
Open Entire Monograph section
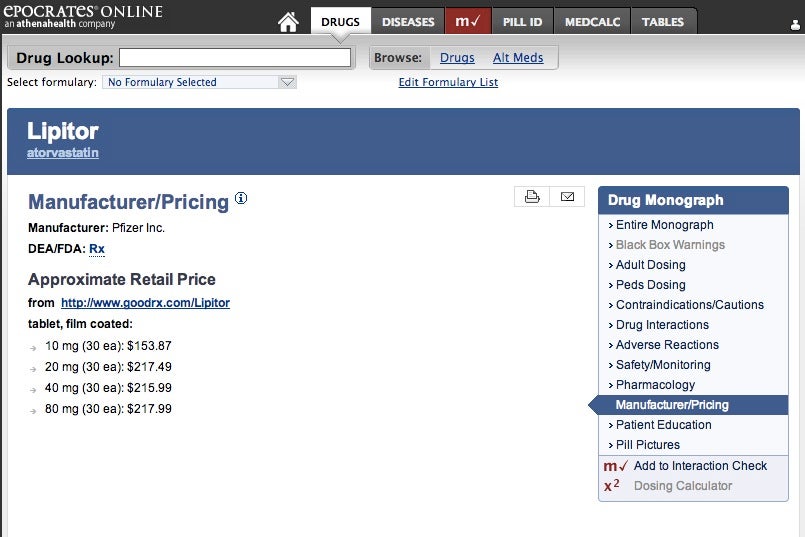[664, 225]
